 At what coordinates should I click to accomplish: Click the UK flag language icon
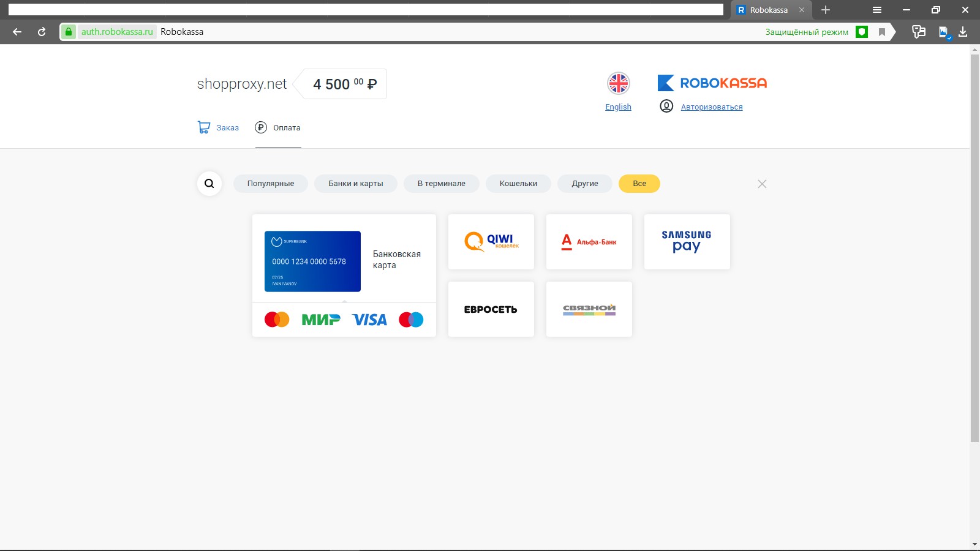pos(619,83)
